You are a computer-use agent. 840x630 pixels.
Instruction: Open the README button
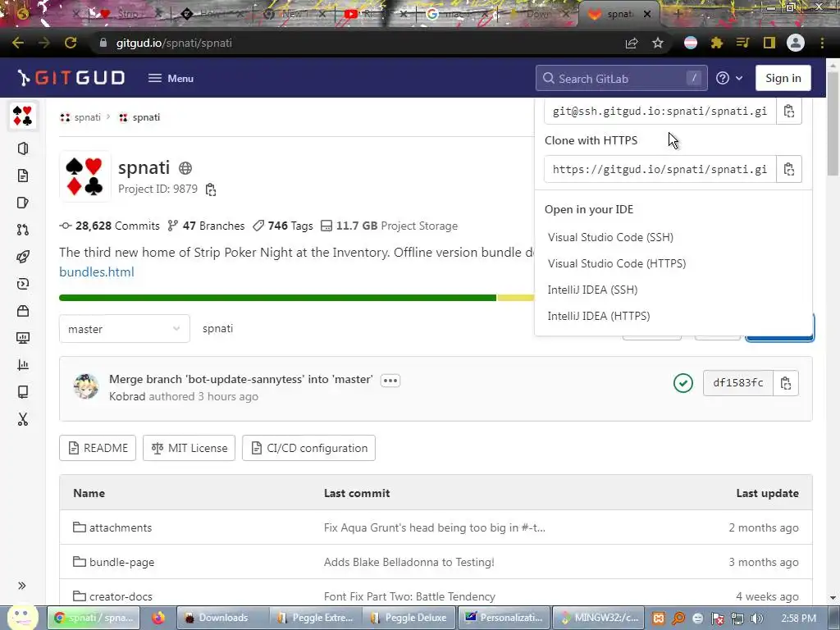coord(98,448)
